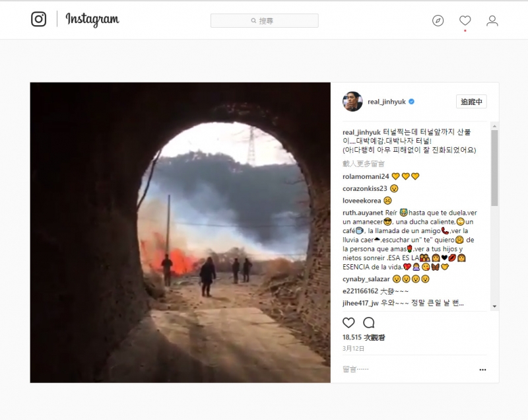Image resolution: width=528 pixels, height=420 pixels.
Task: Open the activity heart icon in header
Action: coord(465,20)
